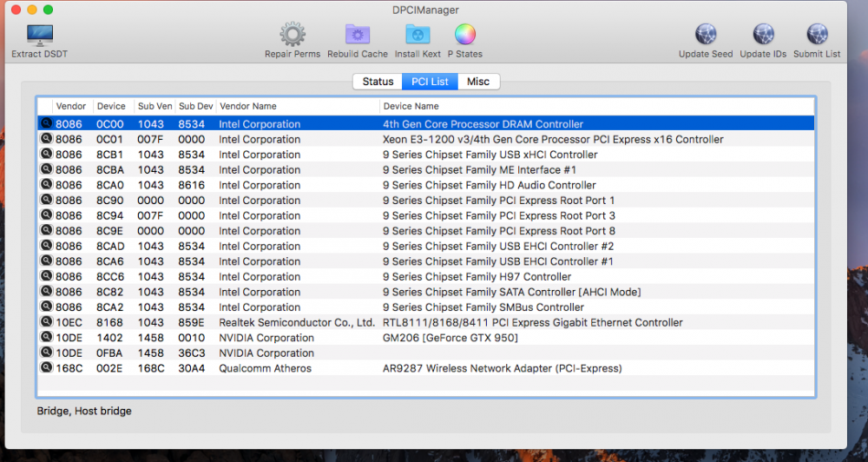868x462 pixels.
Task: Select '9 Series Chipset Family ME Interface #1'
Action: coord(479,170)
